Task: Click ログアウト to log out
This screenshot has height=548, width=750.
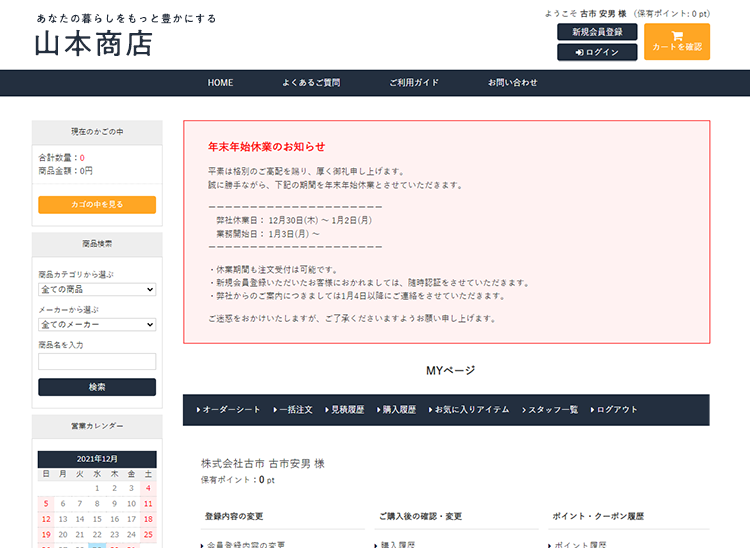Action: coord(615,410)
